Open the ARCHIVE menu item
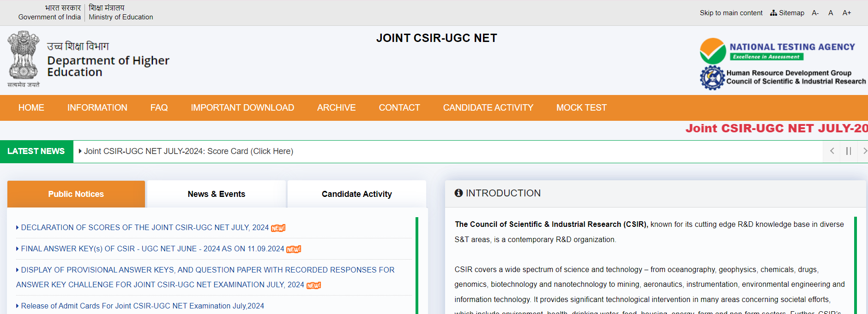This screenshot has height=314, width=868. tap(337, 107)
